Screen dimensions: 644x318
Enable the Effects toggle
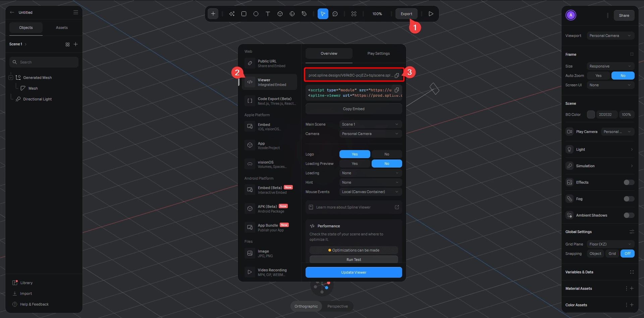[x=628, y=182]
